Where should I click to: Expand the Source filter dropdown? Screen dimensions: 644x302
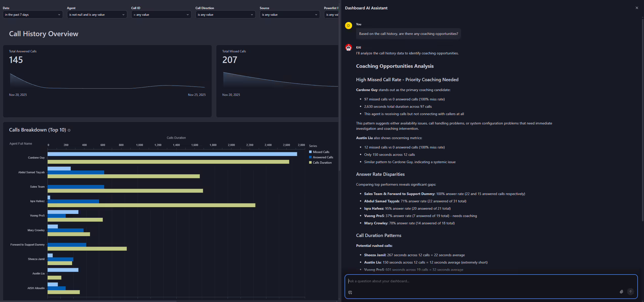pyautogui.click(x=289, y=14)
